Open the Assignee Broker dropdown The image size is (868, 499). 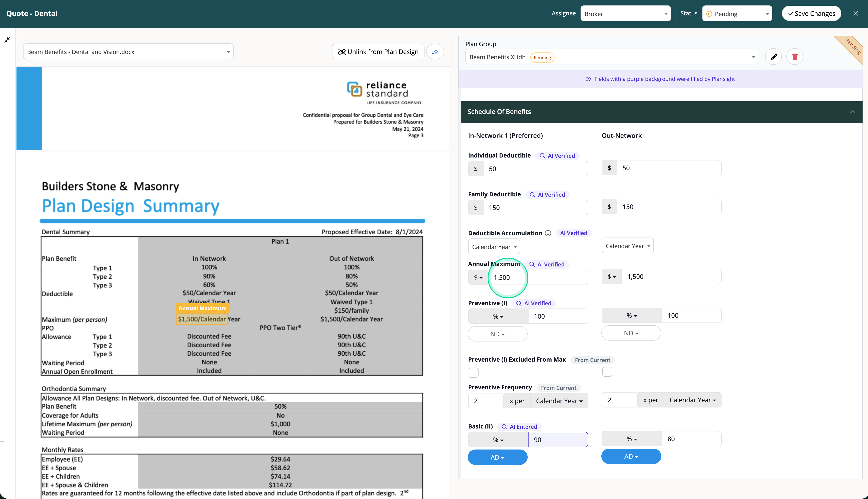tap(625, 13)
